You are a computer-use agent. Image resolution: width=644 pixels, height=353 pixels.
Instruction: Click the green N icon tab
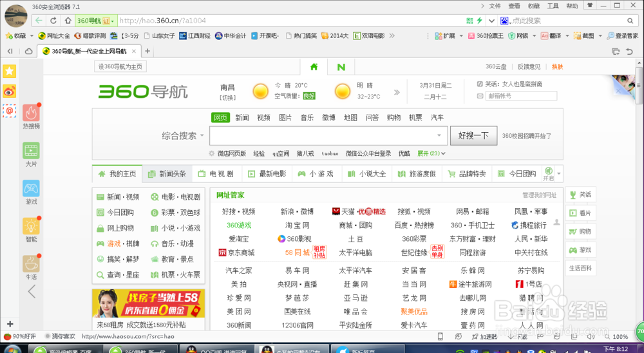click(x=341, y=67)
